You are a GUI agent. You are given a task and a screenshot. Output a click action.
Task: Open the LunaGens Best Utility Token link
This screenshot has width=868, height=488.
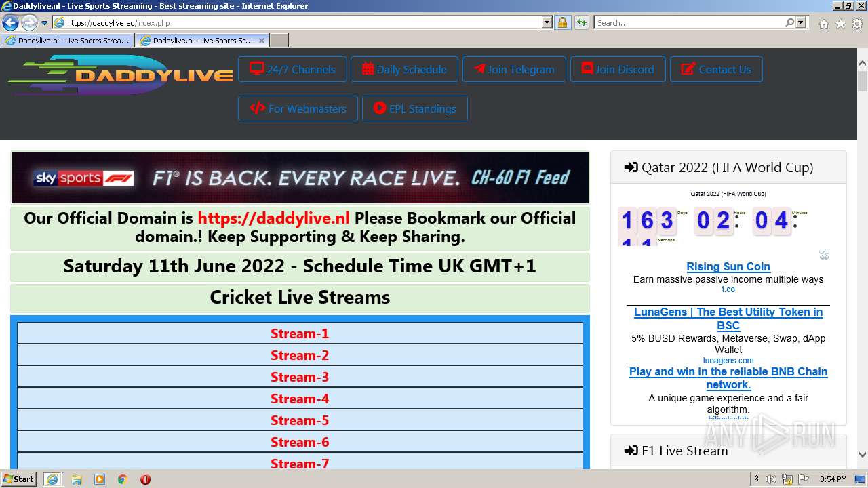click(x=728, y=319)
